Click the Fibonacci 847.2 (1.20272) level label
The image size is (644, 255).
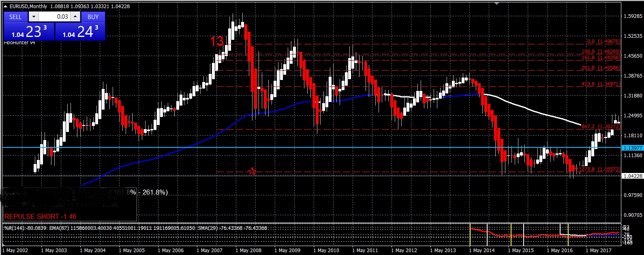click(601, 127)
